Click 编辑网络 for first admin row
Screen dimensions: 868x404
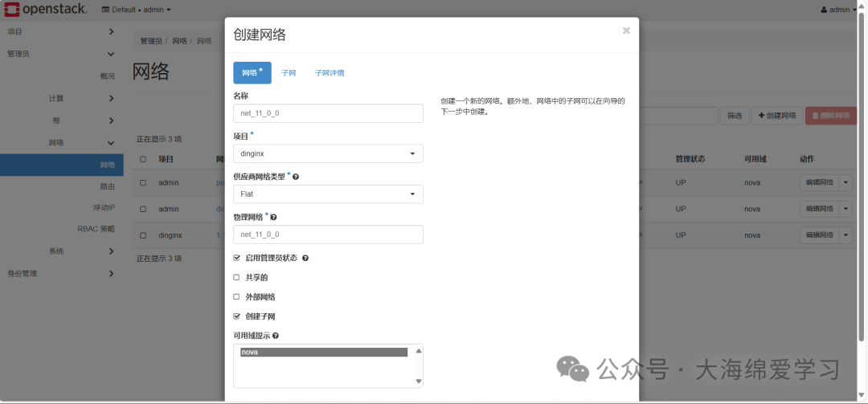pos(819,182)
